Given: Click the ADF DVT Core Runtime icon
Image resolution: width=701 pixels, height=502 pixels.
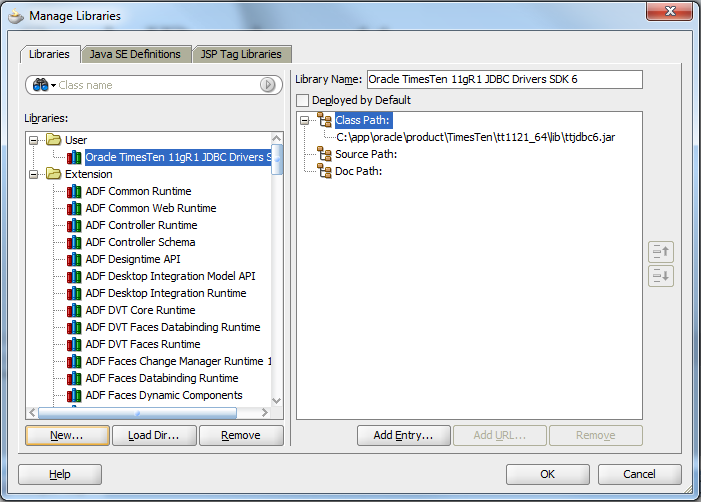Looking at the screenshot, I should pos(74,310).
